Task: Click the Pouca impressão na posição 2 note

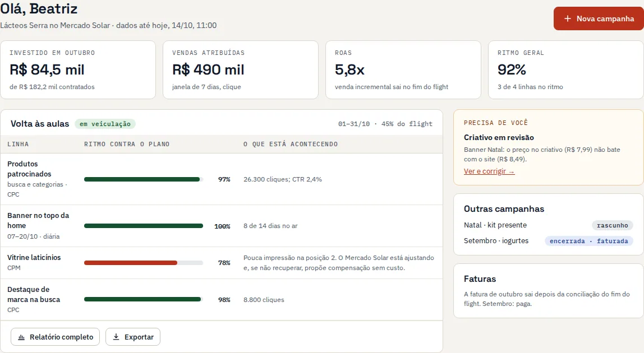Action: (339, 263)
